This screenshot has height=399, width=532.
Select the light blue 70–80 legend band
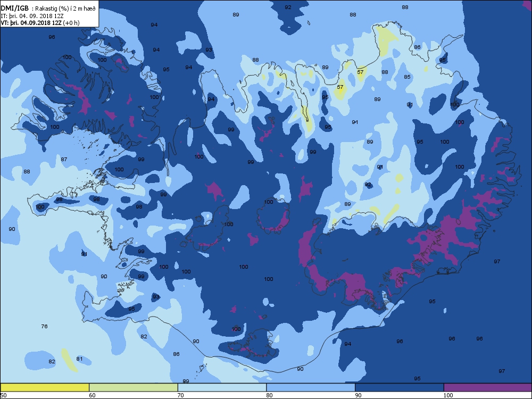[x=222, y=387]
